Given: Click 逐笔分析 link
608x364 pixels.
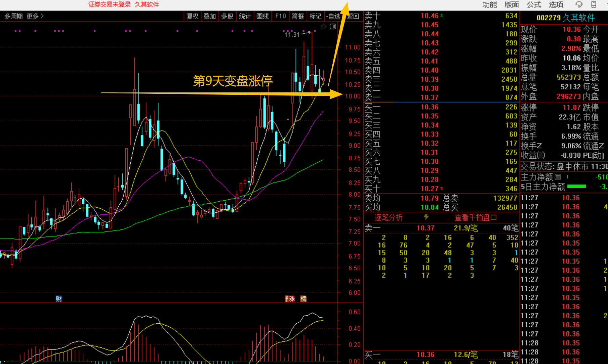Looking at the screenshot, I should pos(389,217).
